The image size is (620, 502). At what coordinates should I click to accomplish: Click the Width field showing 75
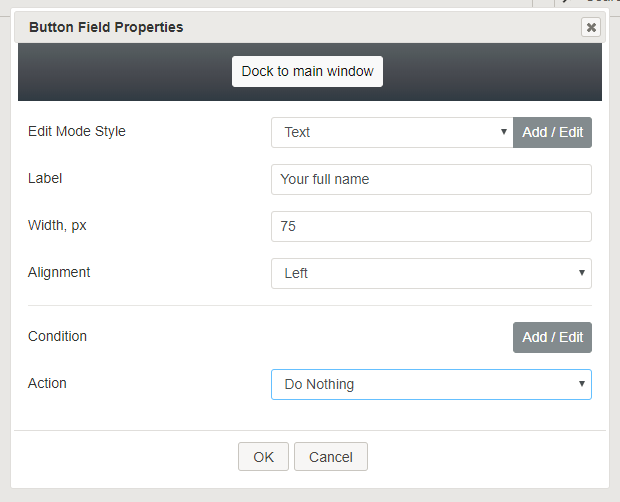click(431, 226)
